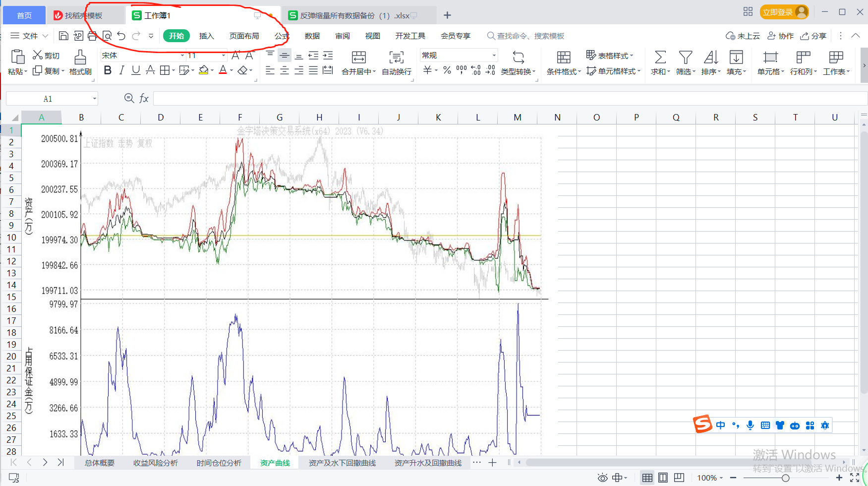Expand the File (文件) menu arrow
This screenshot has height=486, width=868.
(x=45, y=36)
